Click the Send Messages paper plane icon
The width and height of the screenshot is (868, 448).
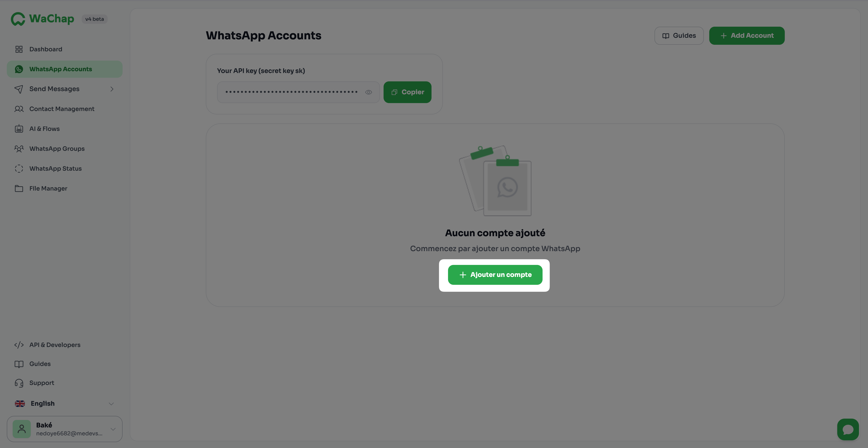pos(19,89)
